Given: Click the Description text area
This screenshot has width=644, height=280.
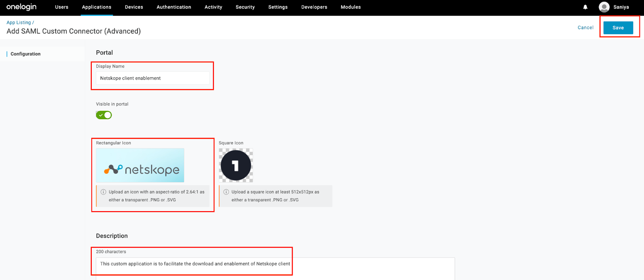Looking at the screenshot, I should 275,268.
